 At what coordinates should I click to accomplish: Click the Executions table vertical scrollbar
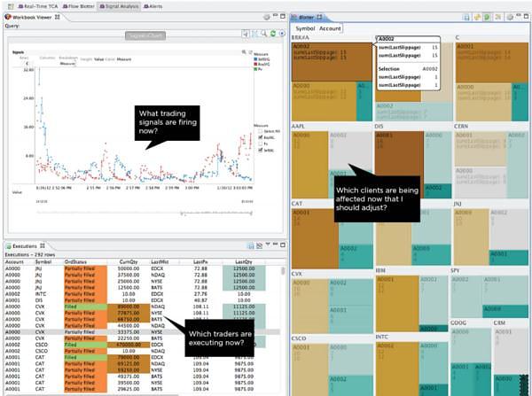click(282, 271)
